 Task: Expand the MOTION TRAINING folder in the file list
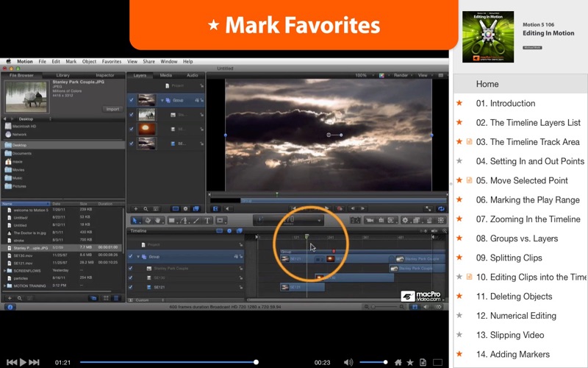coord(5,286)
